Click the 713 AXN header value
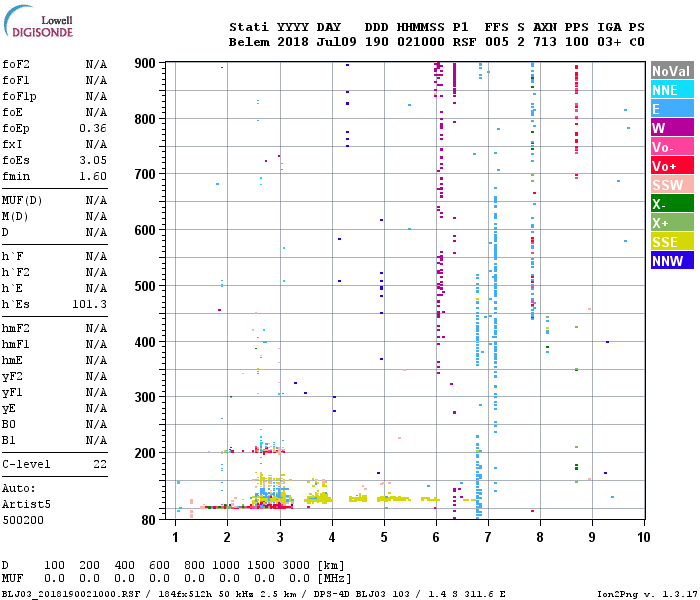 coord(545,42)
